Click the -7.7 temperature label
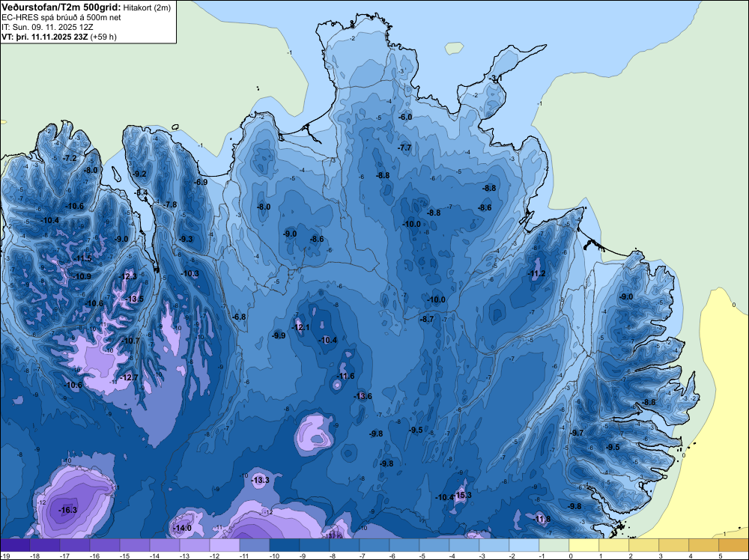749x560 pixels. point(404,147)
